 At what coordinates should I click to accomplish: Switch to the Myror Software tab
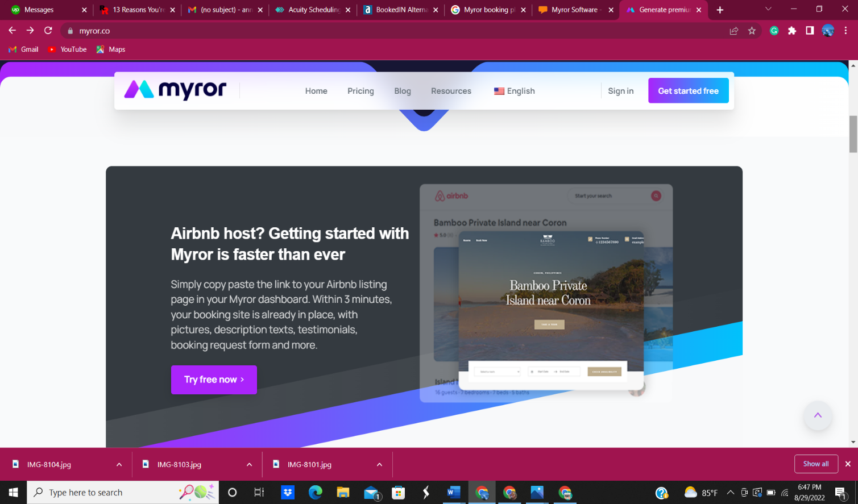coord(577,10)
